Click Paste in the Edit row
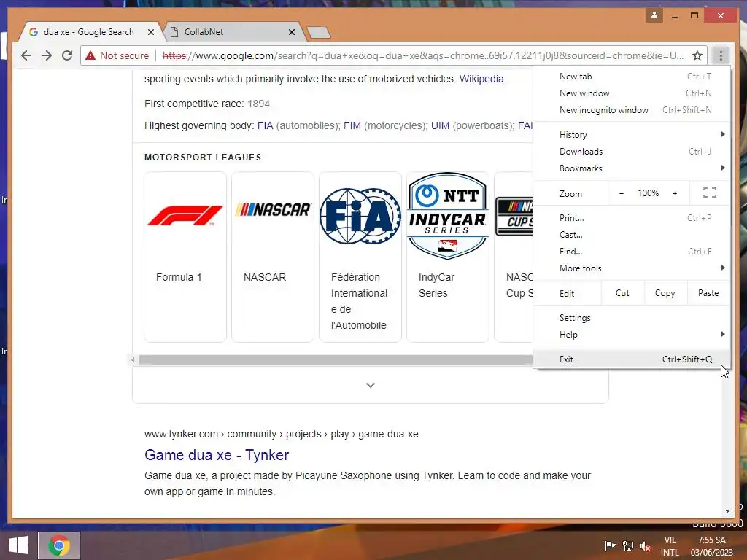The height and width of the screenshot is (560, 747). 708,293
